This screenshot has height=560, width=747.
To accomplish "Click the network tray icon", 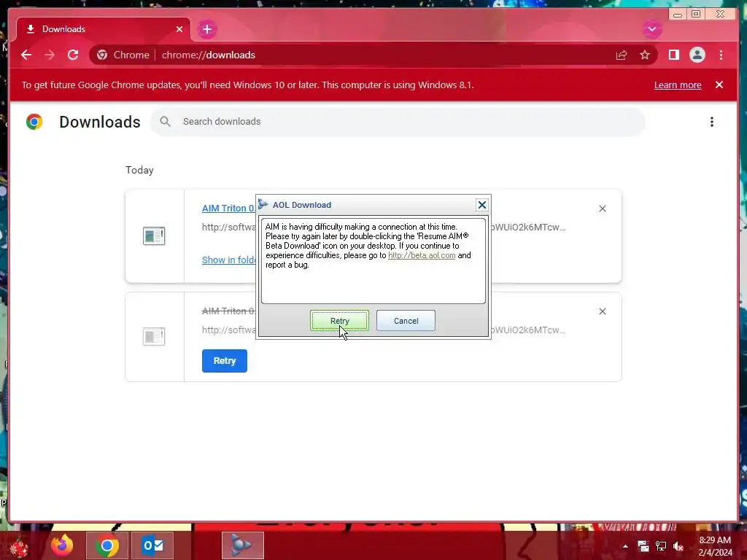I will pyautogui.click(x=661, y=546).
